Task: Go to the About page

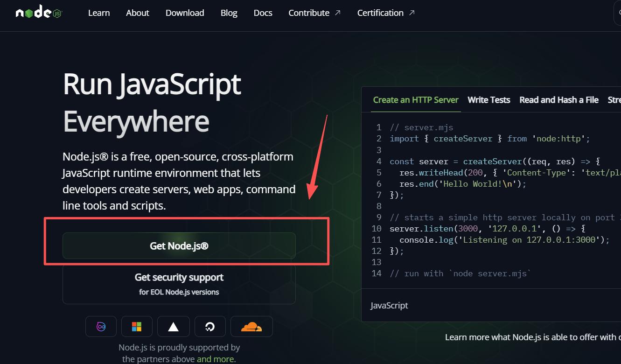Action: 137,13
